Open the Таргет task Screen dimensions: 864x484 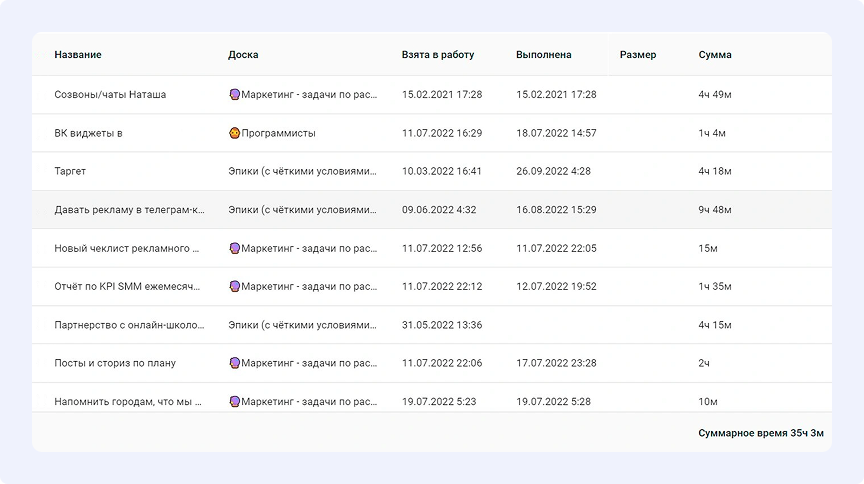coord(70,171)
